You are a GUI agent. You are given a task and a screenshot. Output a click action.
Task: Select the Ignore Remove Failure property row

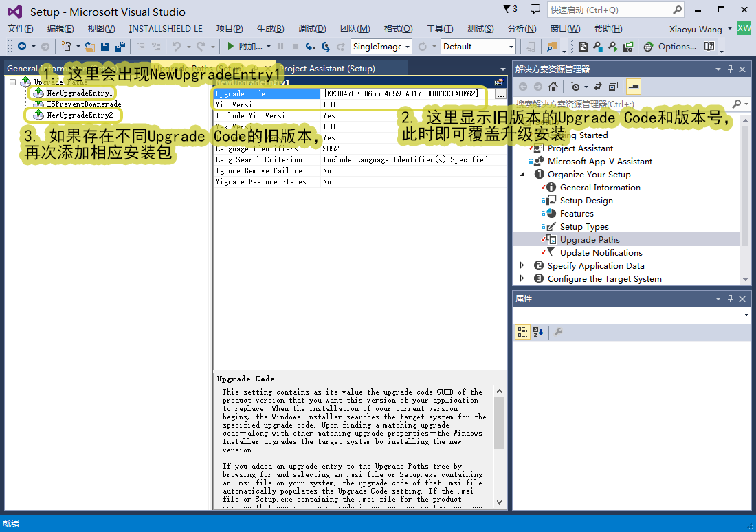tap(359, 170)
